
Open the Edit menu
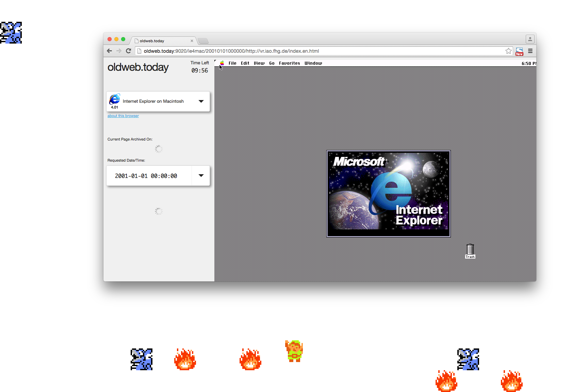pyautogui.click(x=245, y=63)
